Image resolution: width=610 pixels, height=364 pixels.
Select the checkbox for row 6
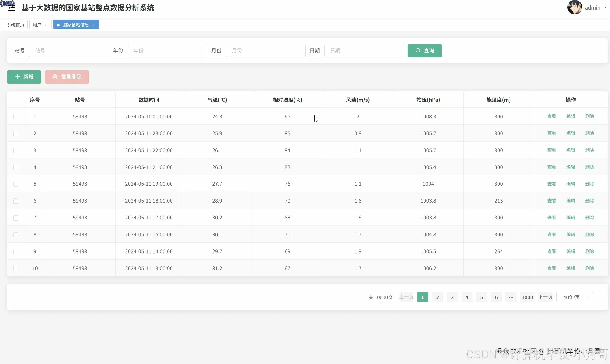(x=16, y=201)
